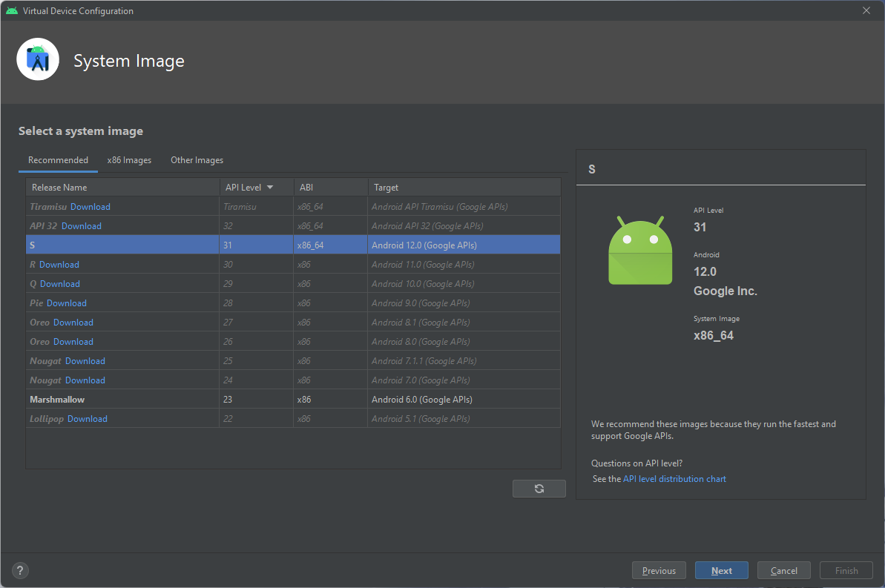Click the Tiramisu release name text
Screen dimensions: 885x588
pos(48,207)
